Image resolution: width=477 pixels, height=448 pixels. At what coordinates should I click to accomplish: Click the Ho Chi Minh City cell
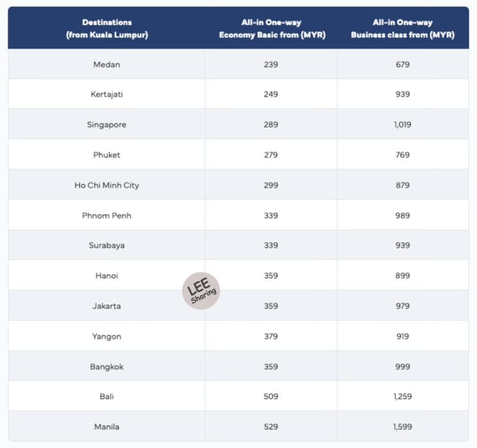tap(107, 185)
